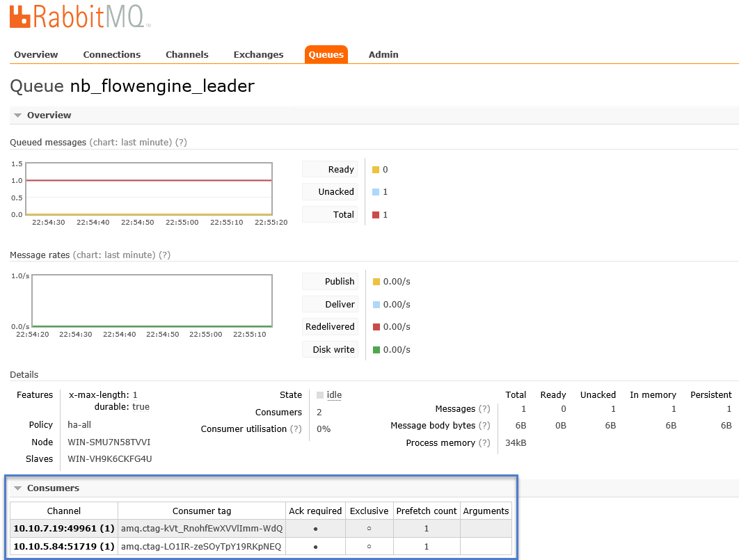
Task: Click the Deliver rate label
Action: (x=330, y=305)
